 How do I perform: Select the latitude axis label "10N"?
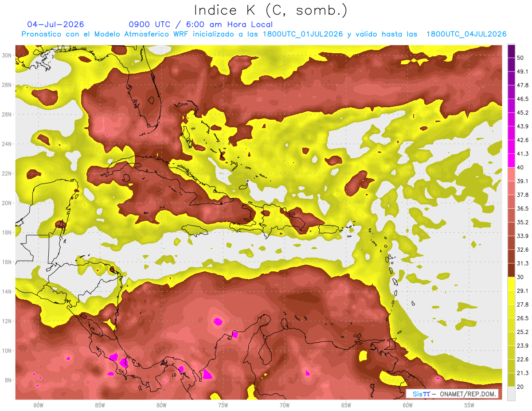coord(7,351)
